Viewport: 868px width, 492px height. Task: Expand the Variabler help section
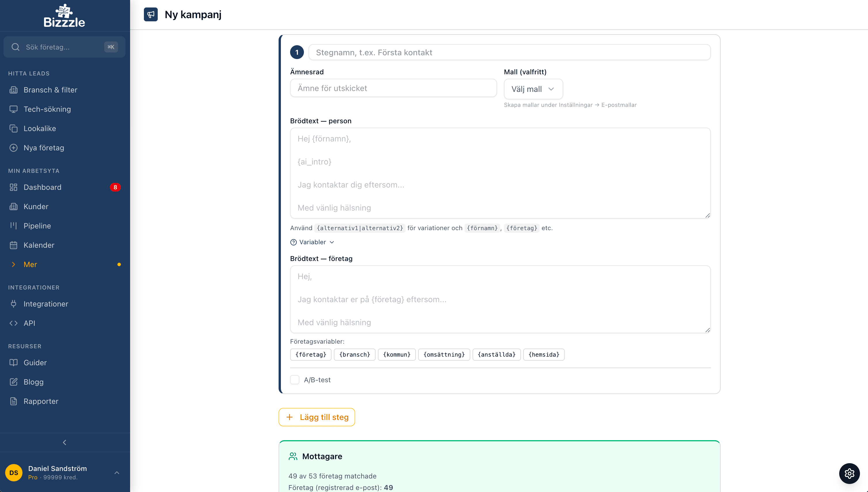312,242
